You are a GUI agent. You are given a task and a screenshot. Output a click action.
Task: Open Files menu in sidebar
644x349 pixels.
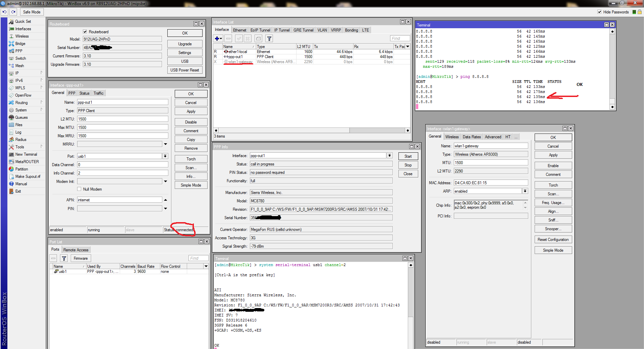[x=19, y=125]
